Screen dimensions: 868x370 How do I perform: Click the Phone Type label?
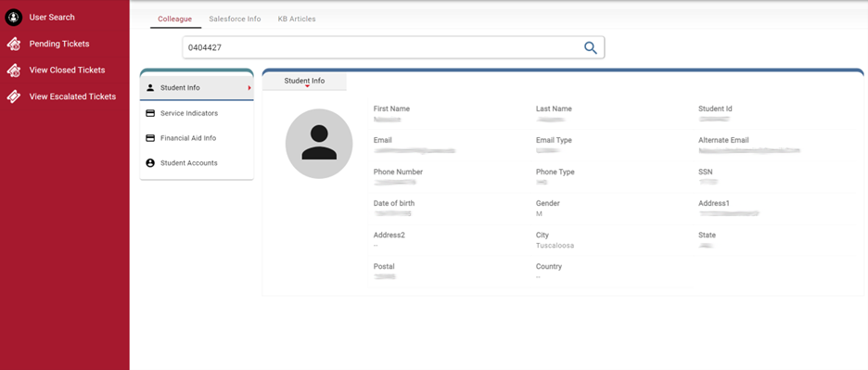555,172
